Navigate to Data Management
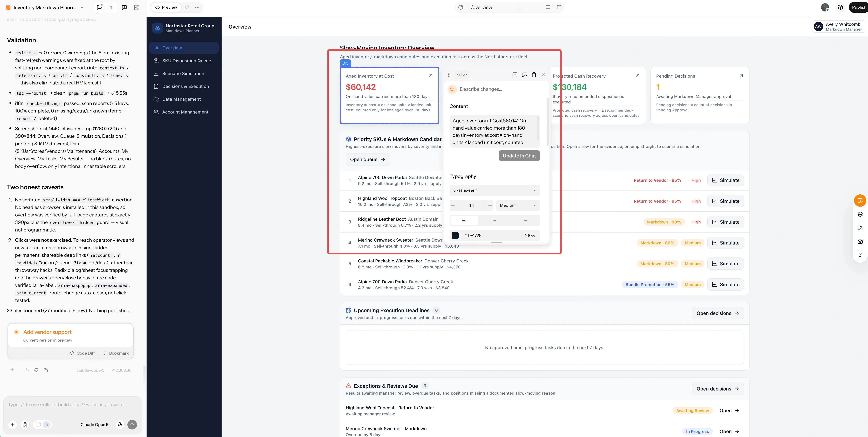868x437 pixels. [184, 99]
